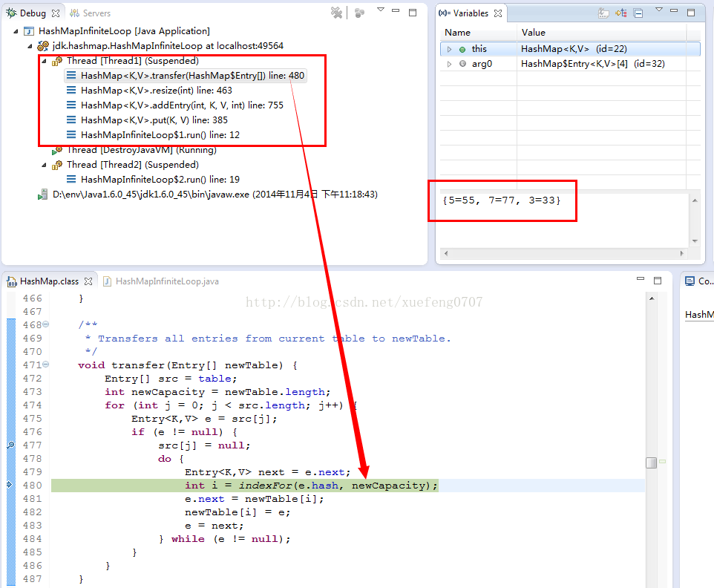Switch to HashMapInfiniteLoop.java editor tab
This screenshot has height=588, width=714.
(x=167, y=281)
